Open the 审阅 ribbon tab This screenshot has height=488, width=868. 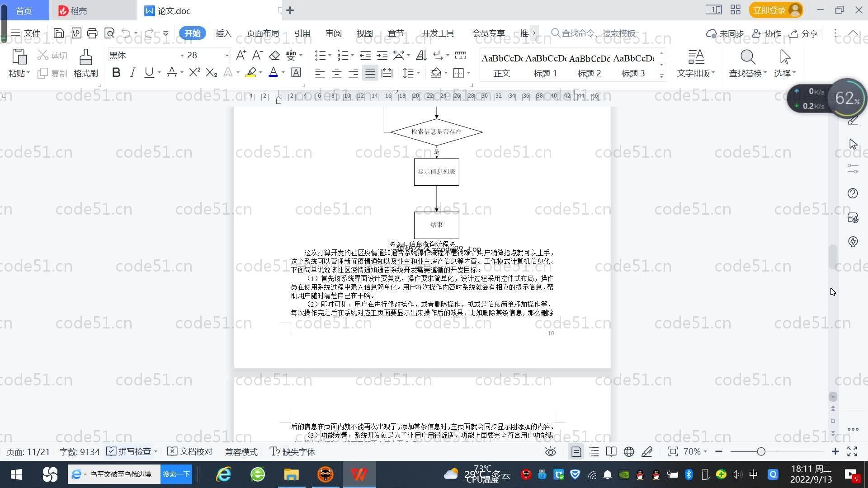click(333, 33)
